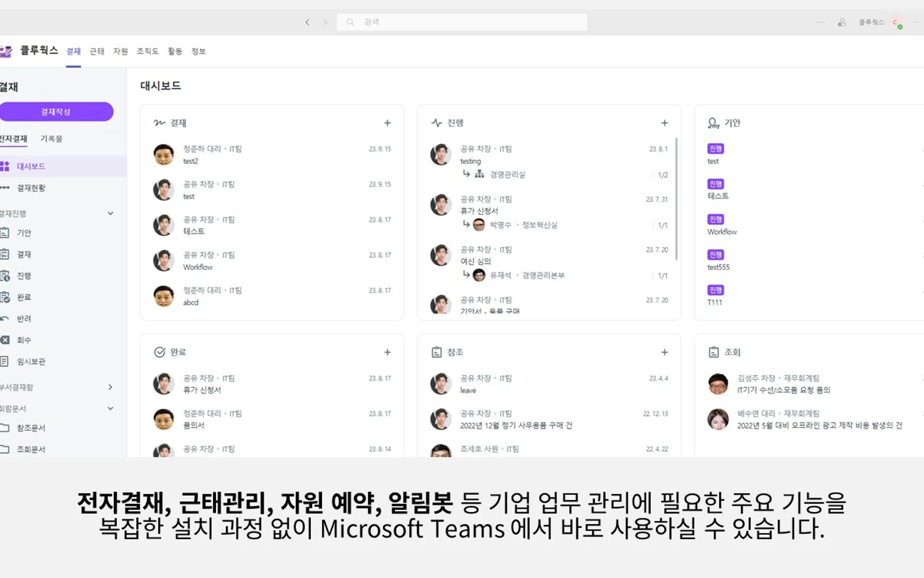Click plus icon on 완료 card
924x578 pixels.
pos(388,352)
